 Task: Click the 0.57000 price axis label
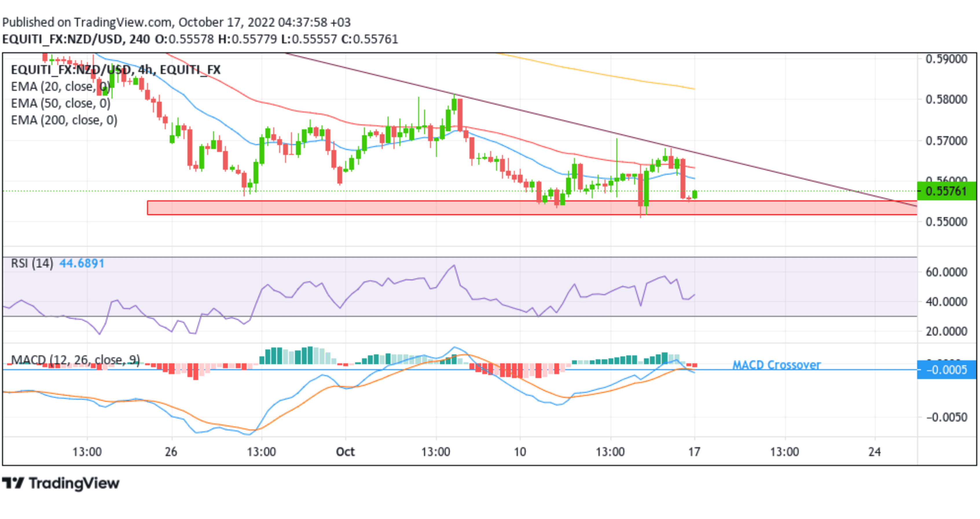(x=946, y=141)
